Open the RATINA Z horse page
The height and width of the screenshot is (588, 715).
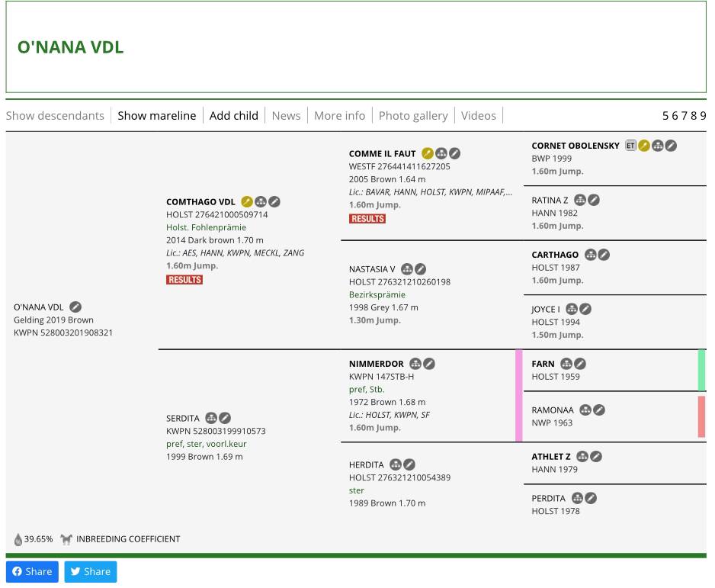tap(550, 200)
